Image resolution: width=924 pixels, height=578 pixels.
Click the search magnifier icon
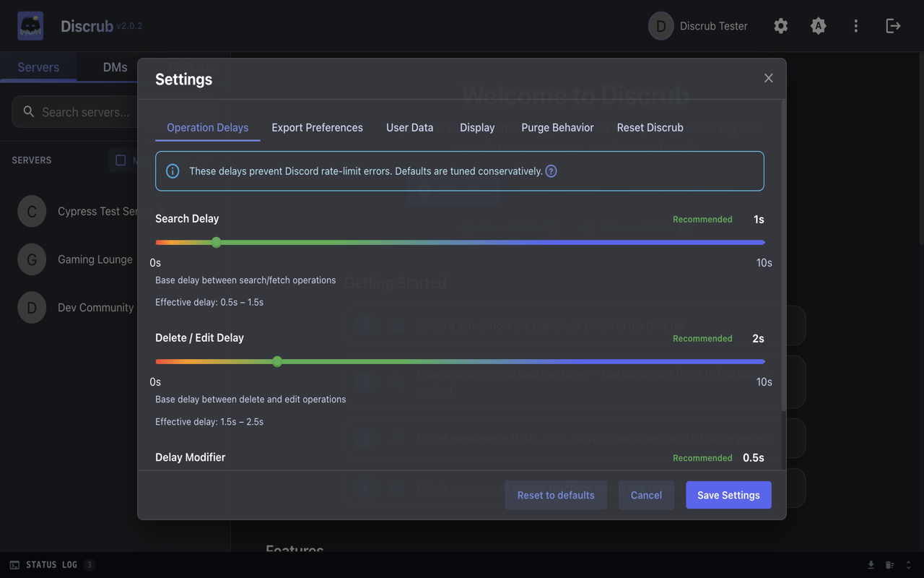tap(29, 112)
